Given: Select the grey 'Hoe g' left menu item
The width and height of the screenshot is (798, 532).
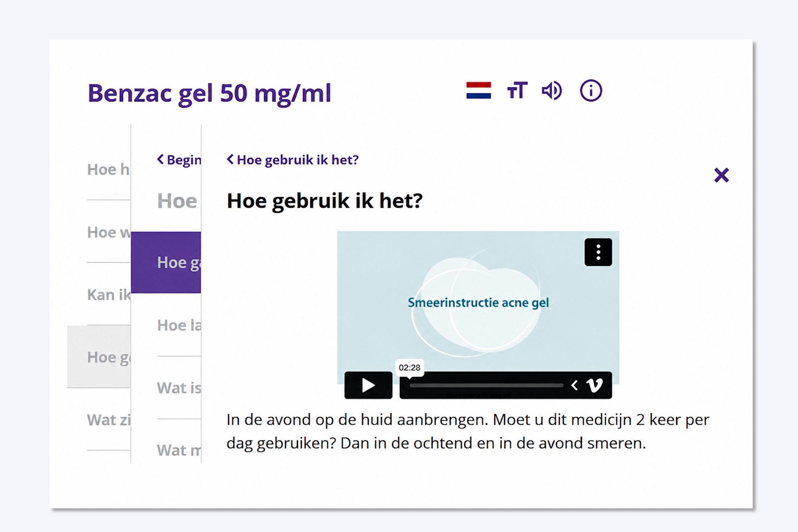Looking at the screenshot, I should [x=99, y=357].
